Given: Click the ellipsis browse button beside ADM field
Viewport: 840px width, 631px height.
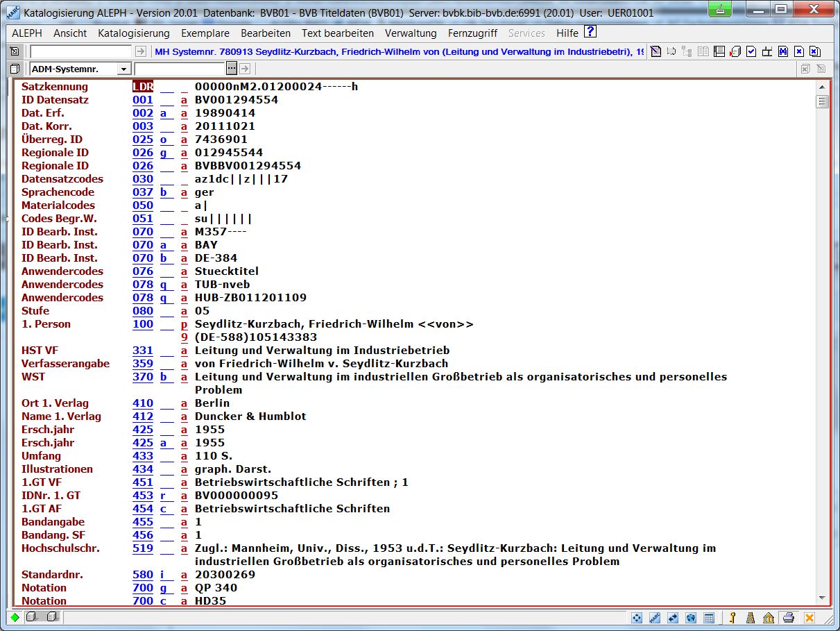Looking at the screenshot, I should [232, 69].
